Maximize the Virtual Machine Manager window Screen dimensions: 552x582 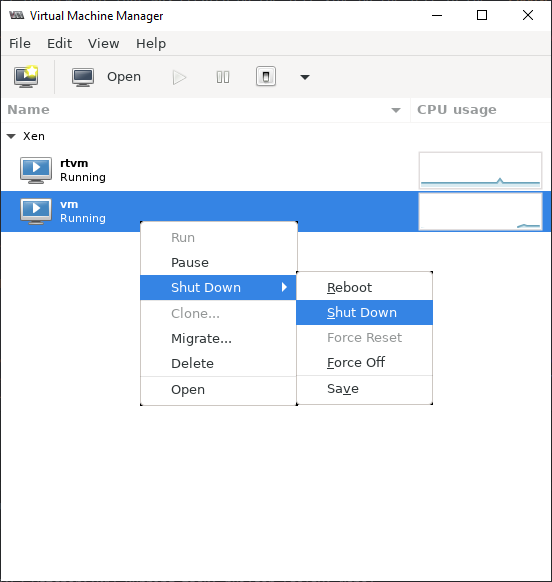[482, 15]
